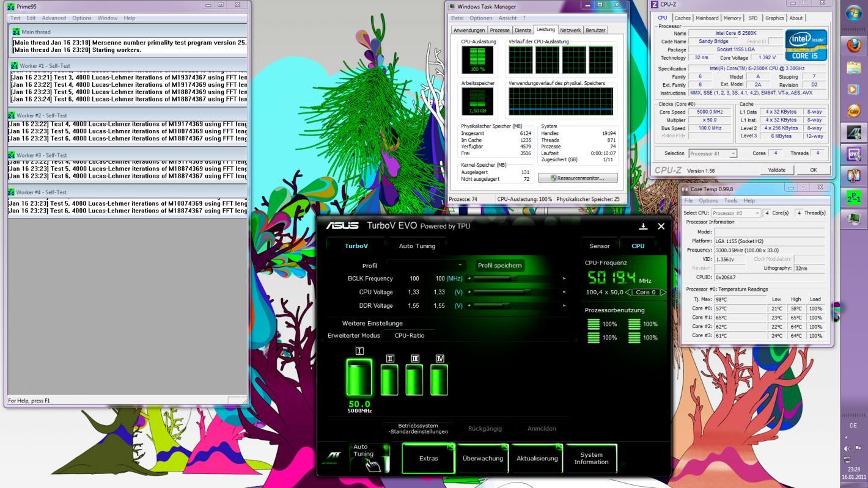This screenshot has height=488, width=868.
Task: Increase BCLK Frequency with right arrow
Action: [564, 279]
